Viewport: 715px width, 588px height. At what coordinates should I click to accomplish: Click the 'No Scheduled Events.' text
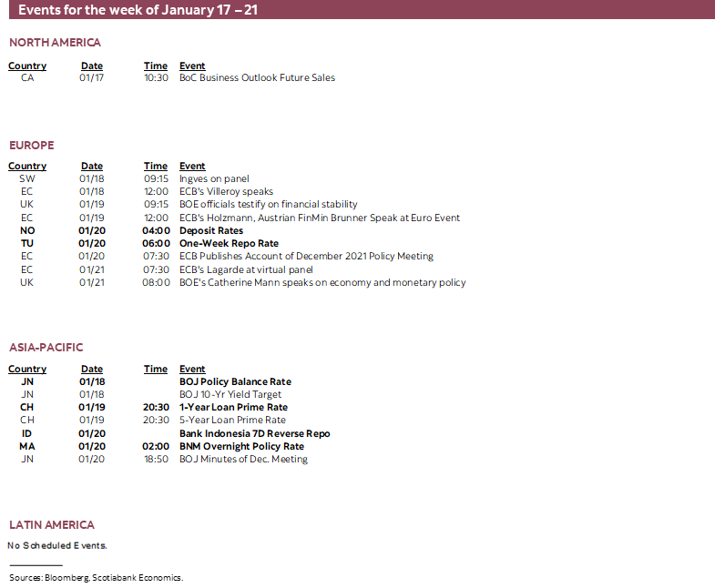[57, 546]
